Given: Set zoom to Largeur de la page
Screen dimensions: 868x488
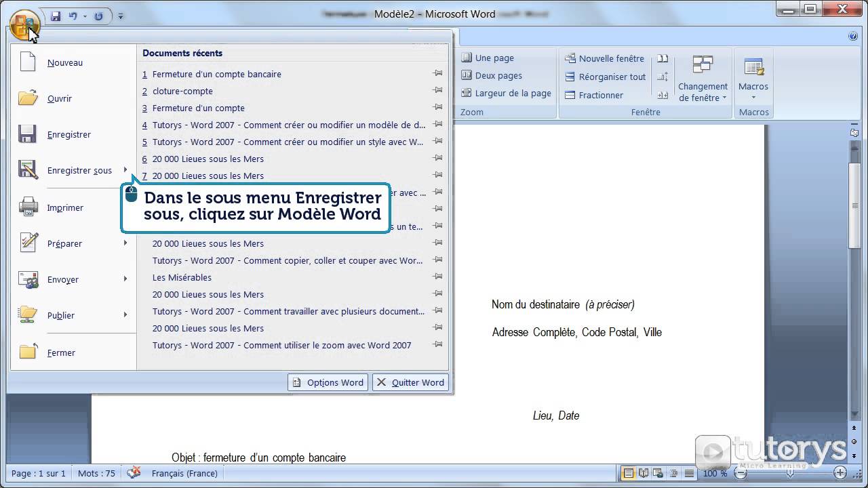Looking at the screenshot, I should click(x=507, y=94).
